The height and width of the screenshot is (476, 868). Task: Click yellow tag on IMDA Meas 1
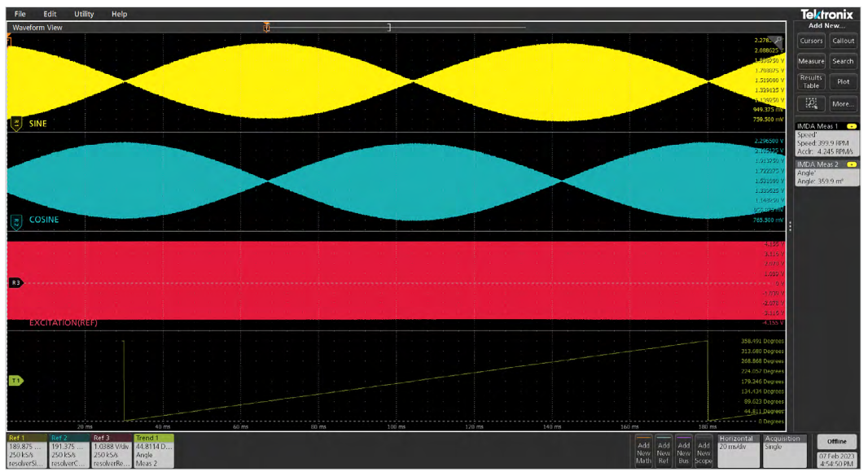pos(852,126)
